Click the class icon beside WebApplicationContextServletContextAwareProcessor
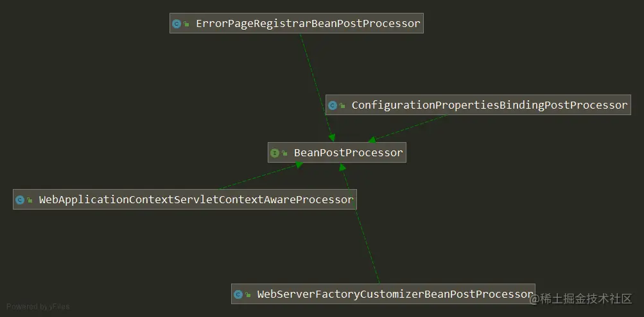 coord(20,200)
